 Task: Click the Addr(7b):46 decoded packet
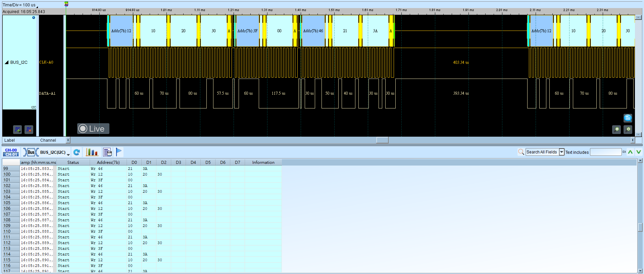[x=313, y=31]
